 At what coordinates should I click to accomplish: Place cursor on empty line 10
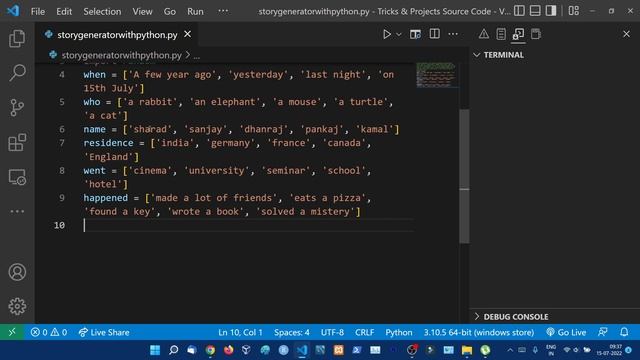(248, 225)
